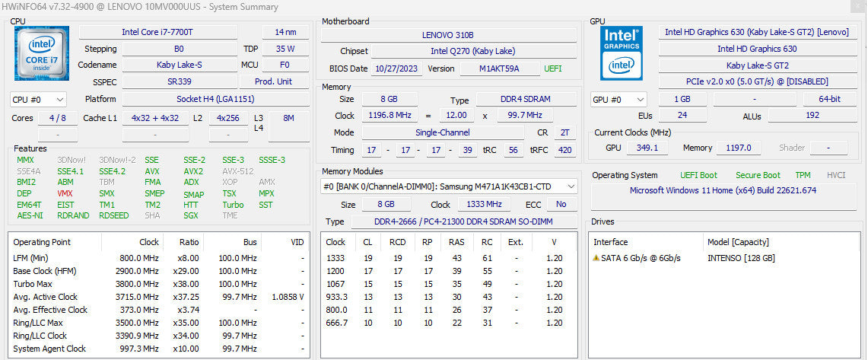The width and height of the screenshot is (868, 360).
Task: Click the Intel HD Graphics 630 [Lenovo] field
Action: (x=757, y=32)
